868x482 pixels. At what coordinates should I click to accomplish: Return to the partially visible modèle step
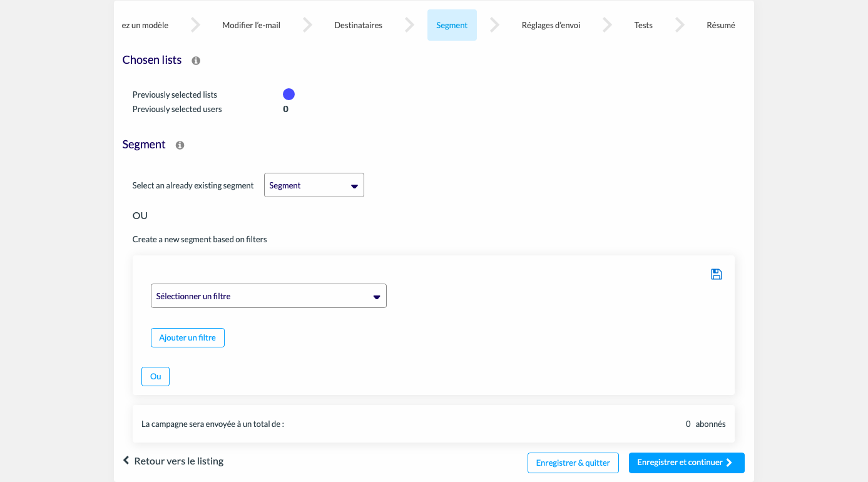(145, 25)
